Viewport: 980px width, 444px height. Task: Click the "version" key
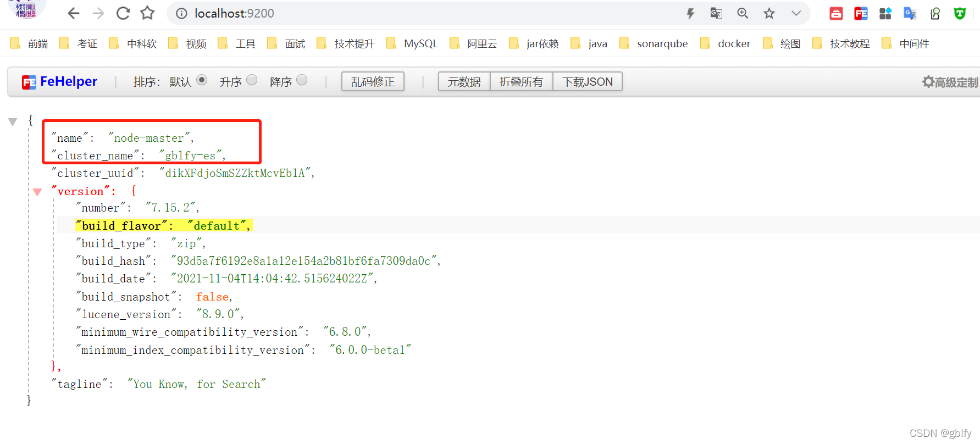tap(81, 191)
